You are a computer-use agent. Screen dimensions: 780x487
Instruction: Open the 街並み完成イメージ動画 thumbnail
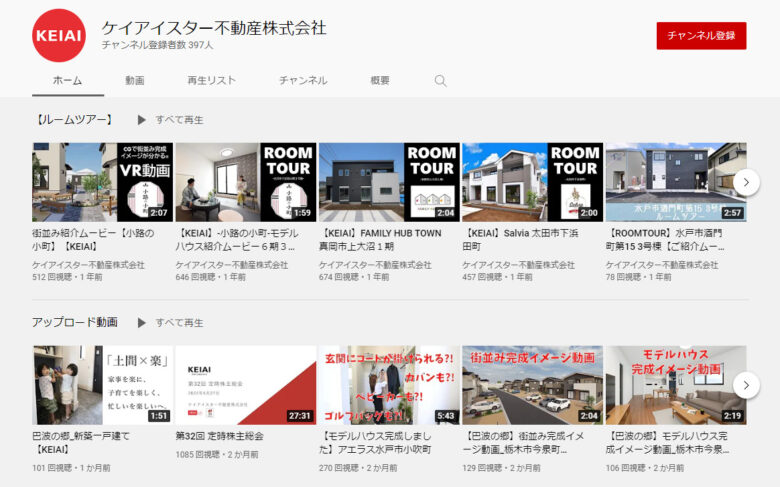(532, 385)
